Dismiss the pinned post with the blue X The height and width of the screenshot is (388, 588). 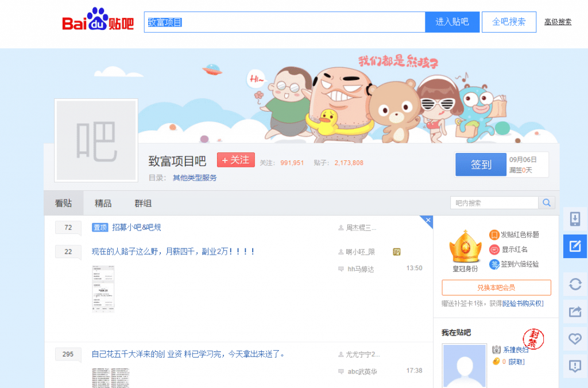tap(427, 220)
